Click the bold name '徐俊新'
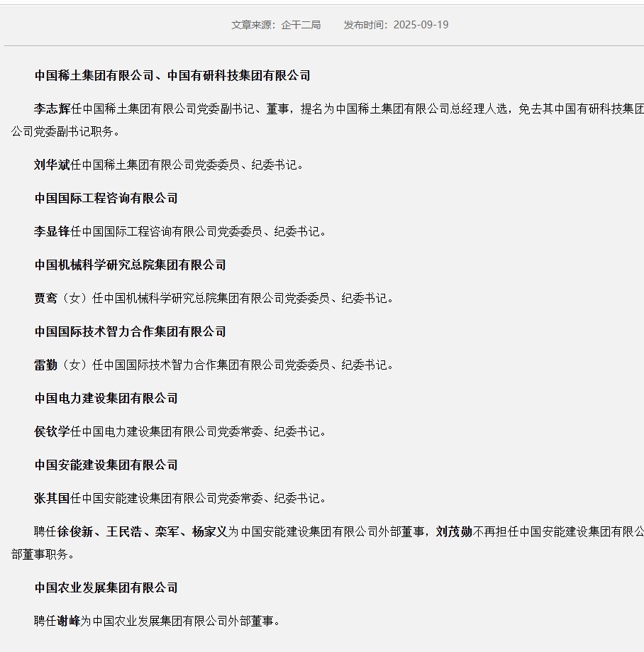 click(x=75, y=532)
